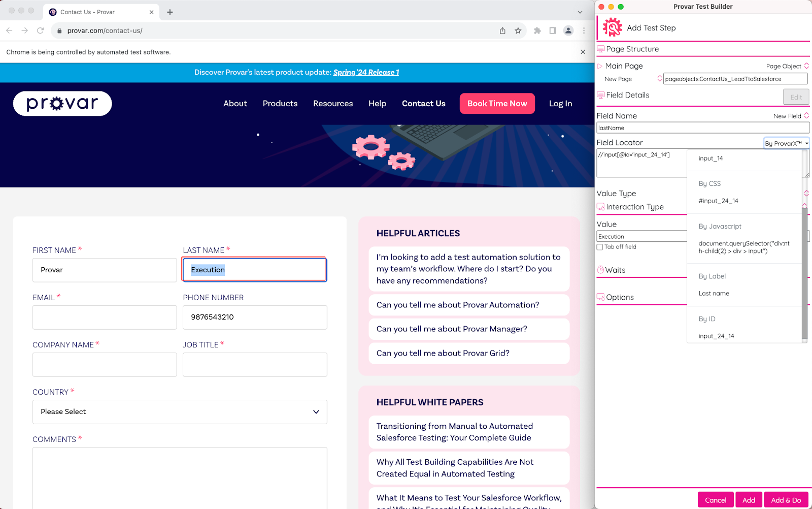Screen dimensions: 812x509
Task: Click the Interaction Type section icon
Action: 601,207
